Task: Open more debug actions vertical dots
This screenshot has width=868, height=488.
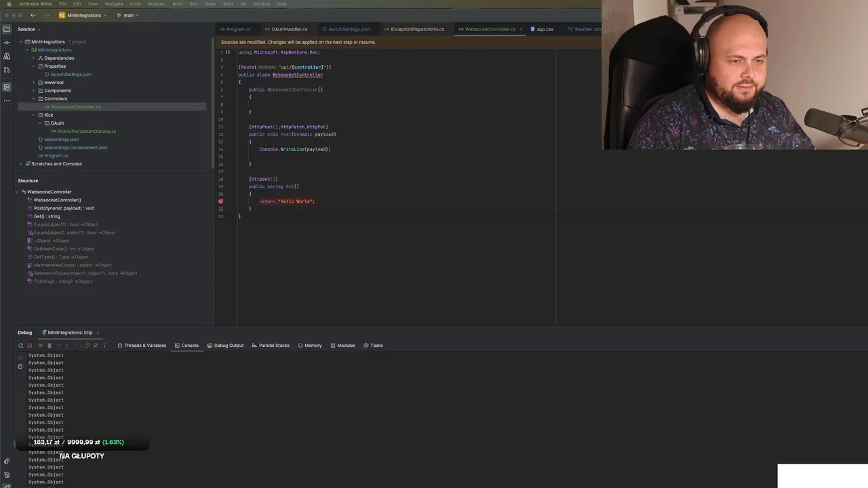Action: [x=104, y=346]
